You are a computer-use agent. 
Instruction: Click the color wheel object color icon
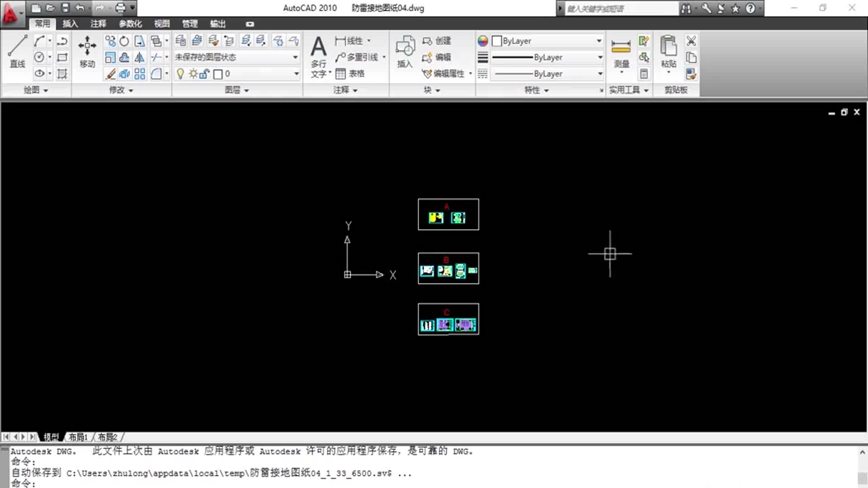coord(483,41)
